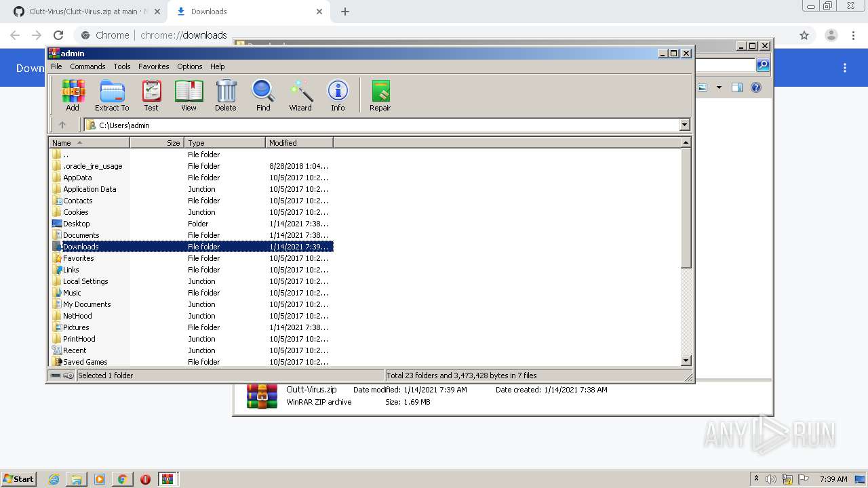Click the red Opera taskbar icon
The height and width of the screenshot is (488, 868).
coord(145,479)
